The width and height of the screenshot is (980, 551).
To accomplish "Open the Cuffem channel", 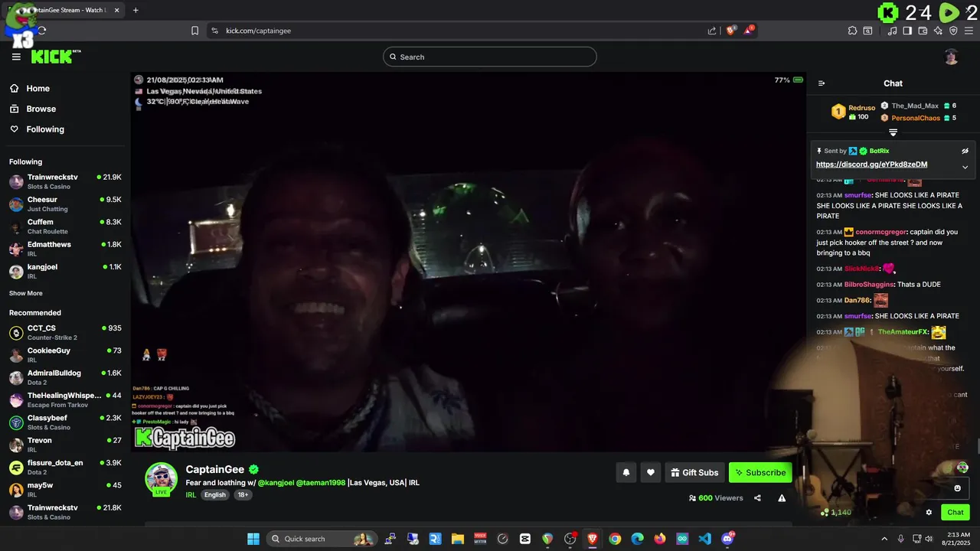I will pyautogui.click(x=65, y=227).
